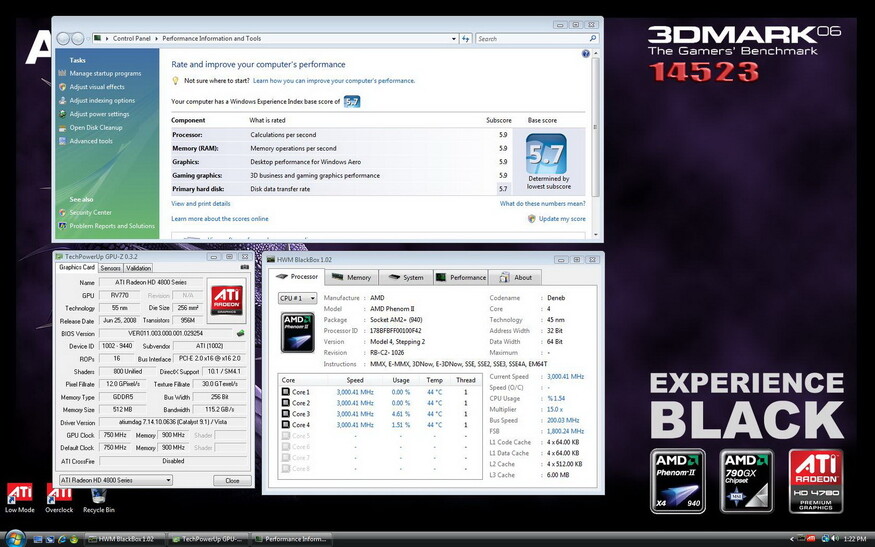This screenshot has height=547, width=875.
Task: Open Problem Reports and Solutions link
Action: (x=112, y=226)
